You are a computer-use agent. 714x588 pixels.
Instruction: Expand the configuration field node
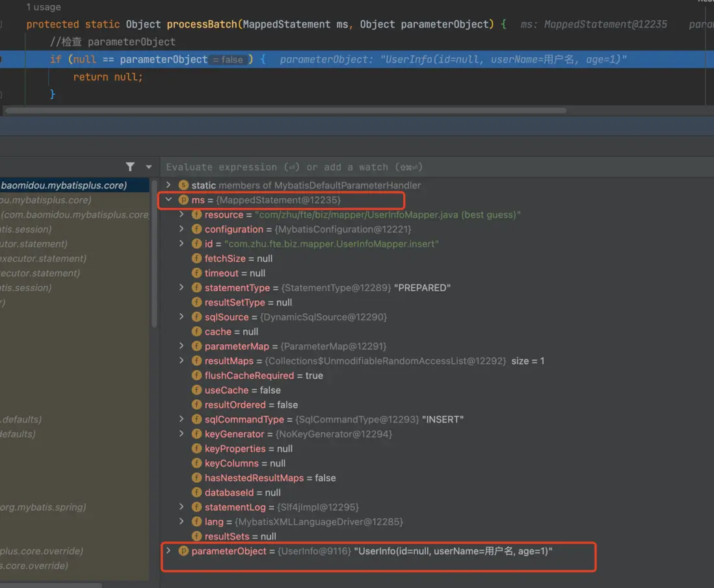[x=182, y=229]
